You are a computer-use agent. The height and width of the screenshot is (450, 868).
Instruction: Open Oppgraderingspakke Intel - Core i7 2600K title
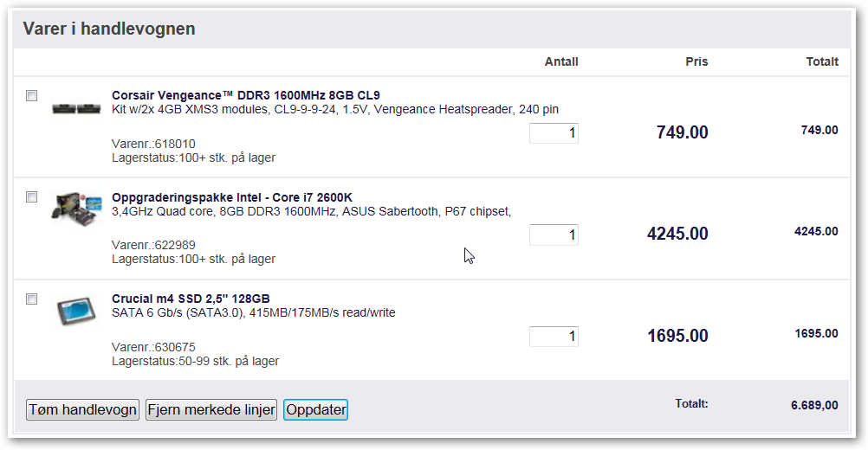click(232, 197)
